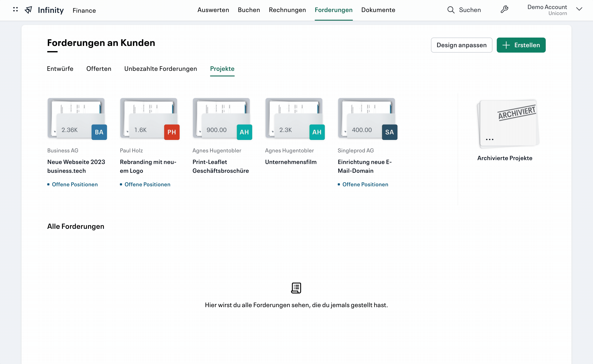
Task: Select the SA badge on Singleprod AG project
Action: pos(389,132)
